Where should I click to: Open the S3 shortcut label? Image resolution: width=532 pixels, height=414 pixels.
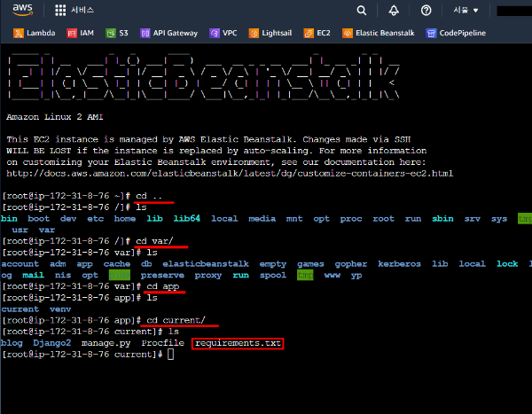pos(123,33)
